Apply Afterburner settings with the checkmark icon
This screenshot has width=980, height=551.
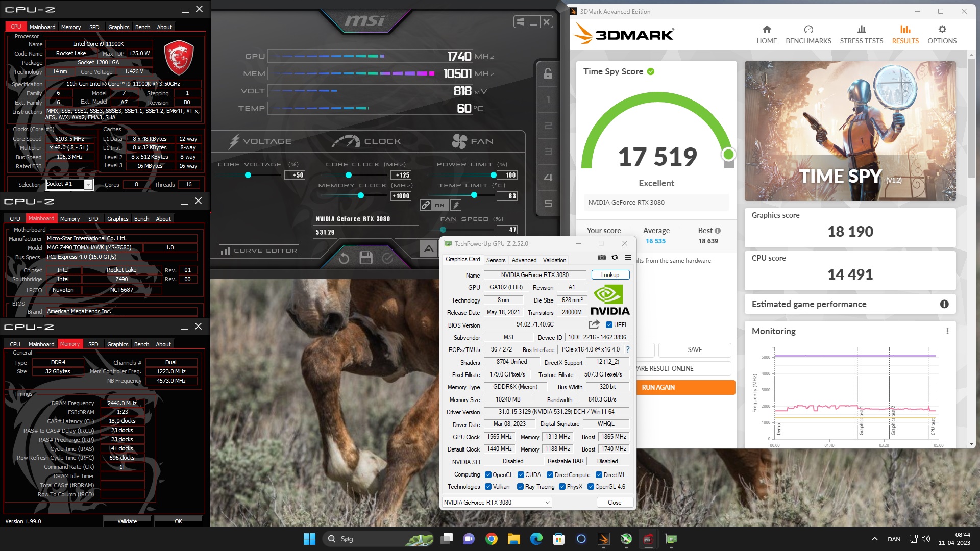(388, 258)
